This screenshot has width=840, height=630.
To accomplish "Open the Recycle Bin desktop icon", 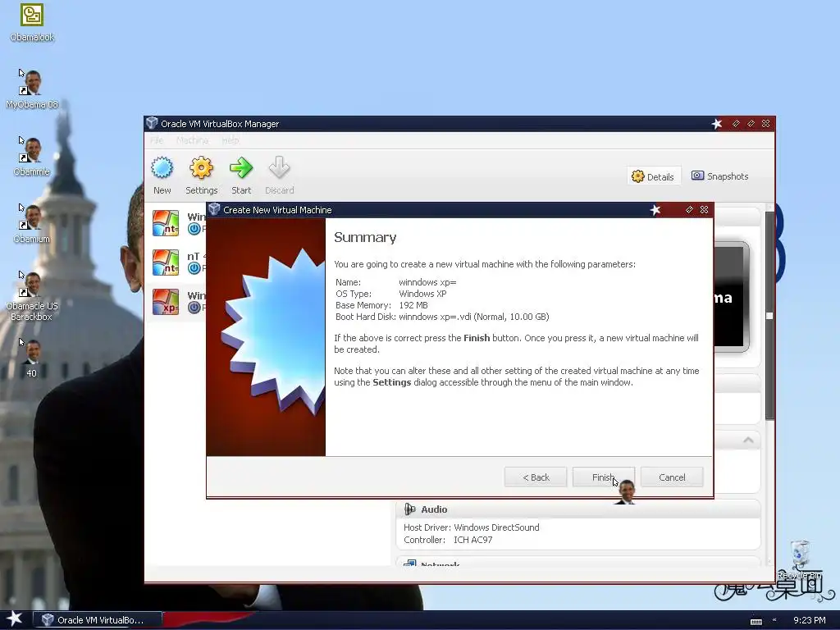I will [x=799, y=559].
